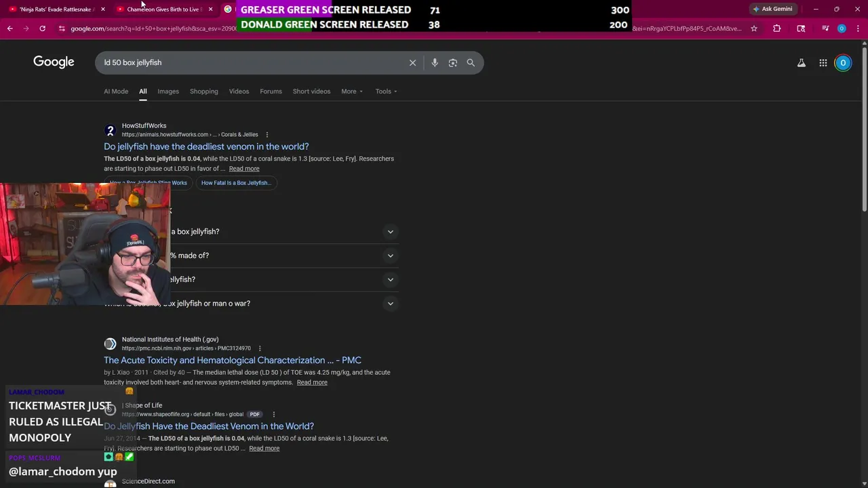Viewport: 868px width, 488px height.
Task: Select Forums search tab
Action: pyautogui.click(x=271, y=91)
